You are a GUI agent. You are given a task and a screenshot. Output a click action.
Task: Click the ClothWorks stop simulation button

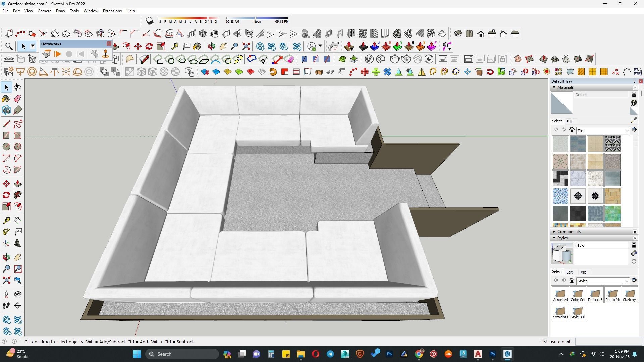tap(69, 54)
